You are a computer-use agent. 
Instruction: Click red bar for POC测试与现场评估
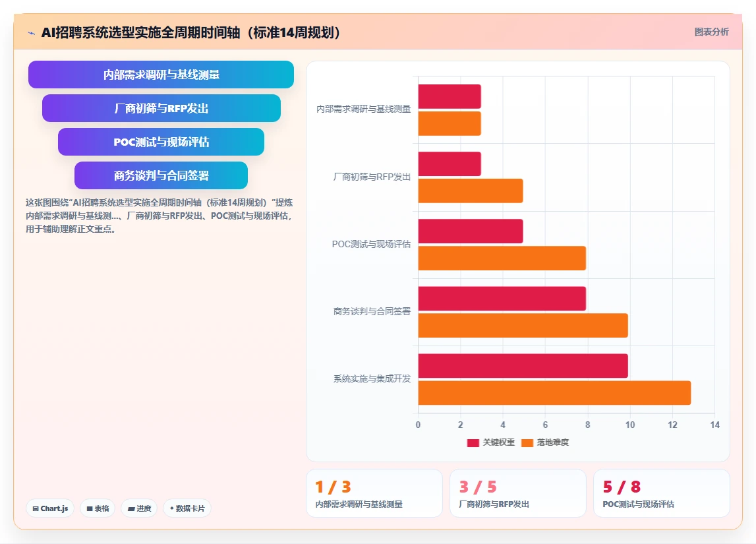[471, 231]
